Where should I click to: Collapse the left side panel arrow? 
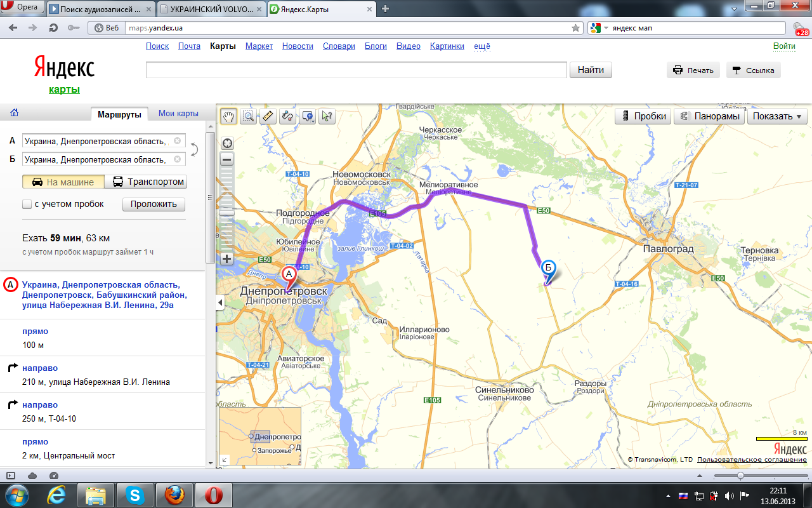coord(220,303)
